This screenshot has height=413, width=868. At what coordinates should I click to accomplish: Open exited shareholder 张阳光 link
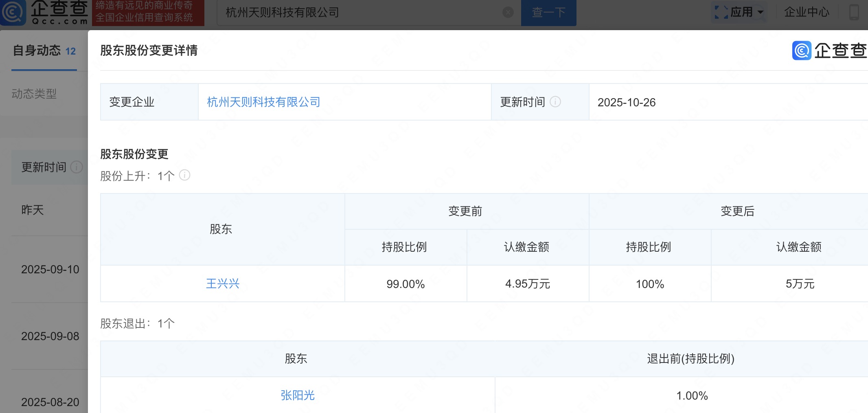(297, 395)
